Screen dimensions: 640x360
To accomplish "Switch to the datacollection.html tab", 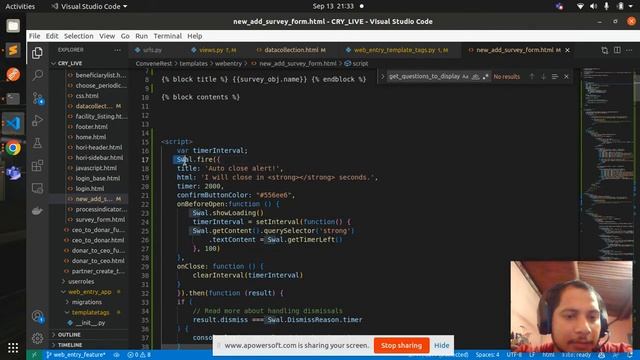I will pos(291,50).
